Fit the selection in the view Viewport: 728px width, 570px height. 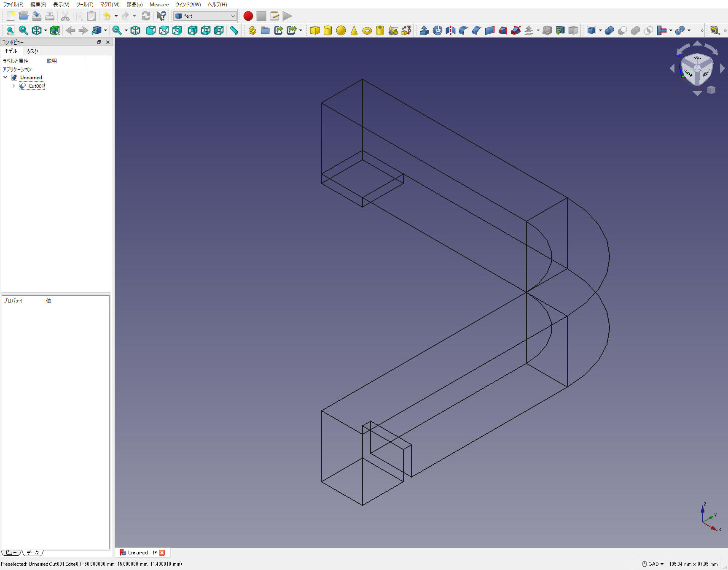point(24,30)
